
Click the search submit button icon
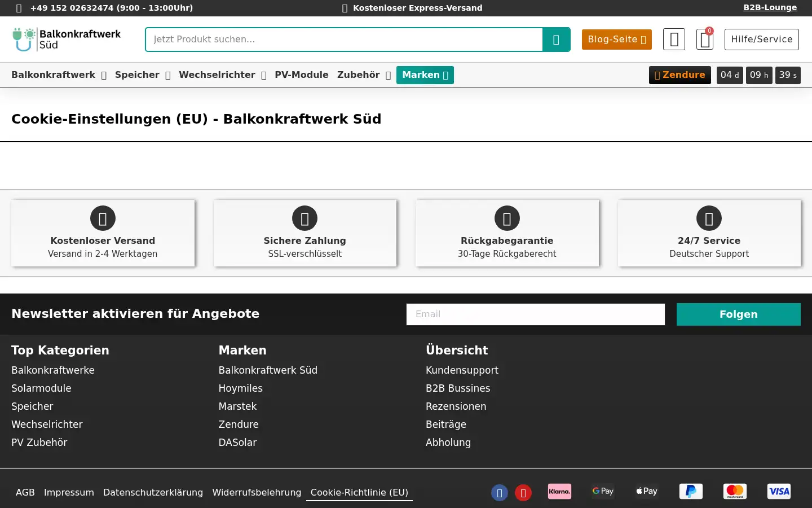[557, 40]
